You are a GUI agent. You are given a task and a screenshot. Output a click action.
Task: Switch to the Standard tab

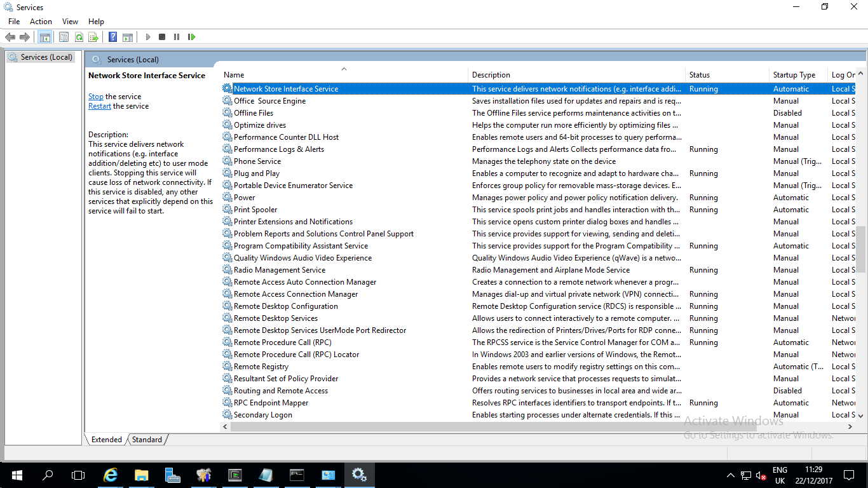[147, 440]
